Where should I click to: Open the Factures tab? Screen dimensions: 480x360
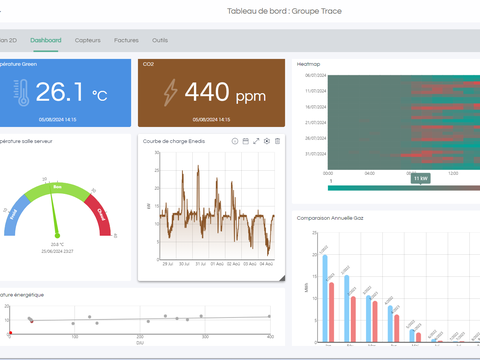click(x=126, y=40)
